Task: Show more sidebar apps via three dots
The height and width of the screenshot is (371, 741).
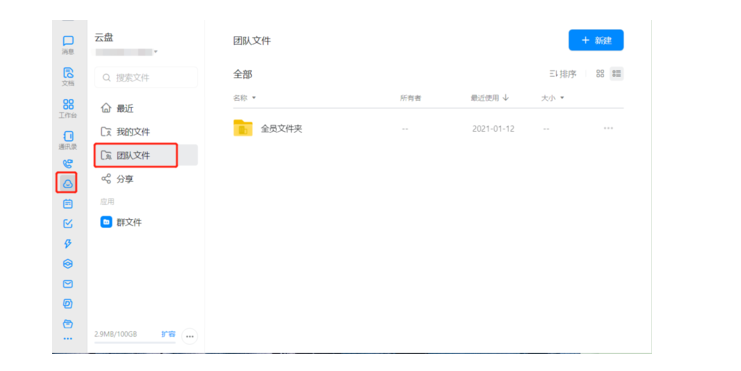Action: (68, 338)
